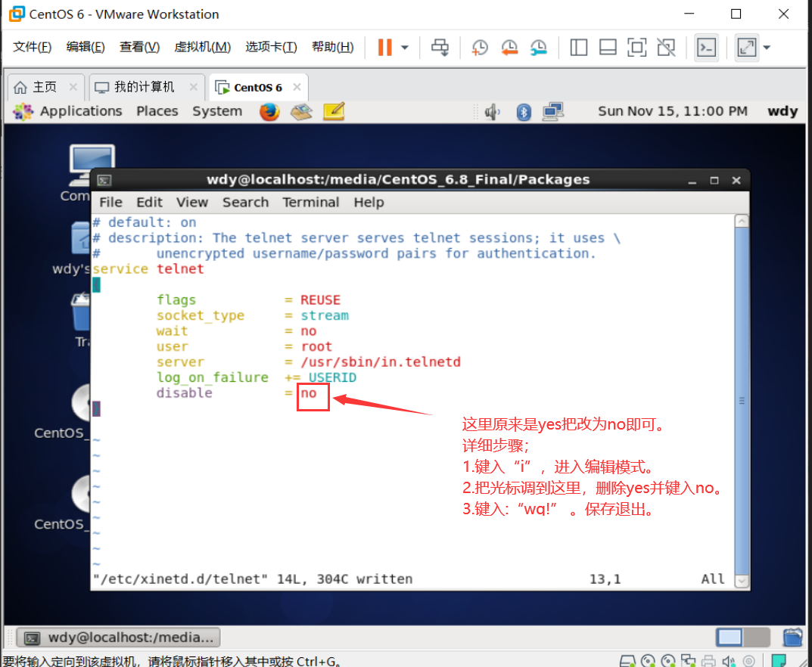Close the 主页 tab
812x667 pixels.
(73, 87)
